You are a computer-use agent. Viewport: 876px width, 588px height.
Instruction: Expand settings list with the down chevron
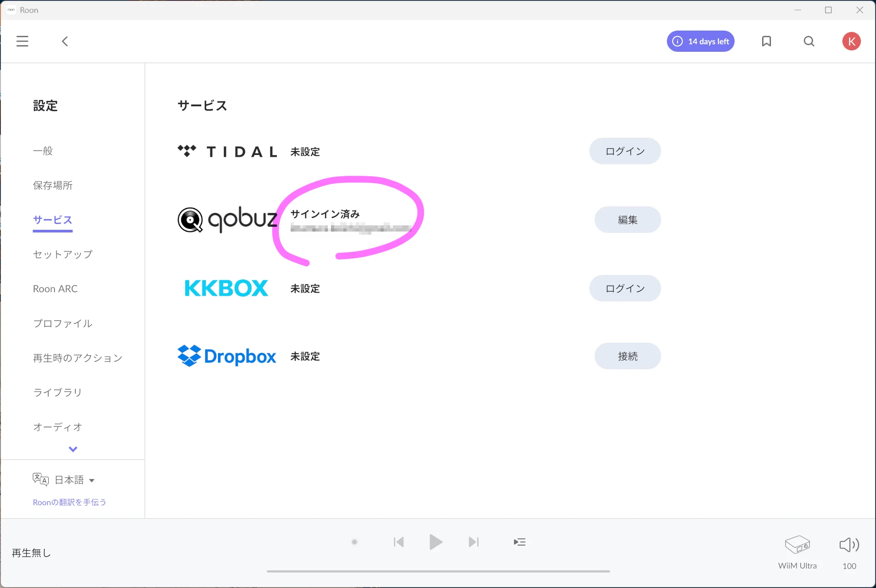[x=73, y=449]
